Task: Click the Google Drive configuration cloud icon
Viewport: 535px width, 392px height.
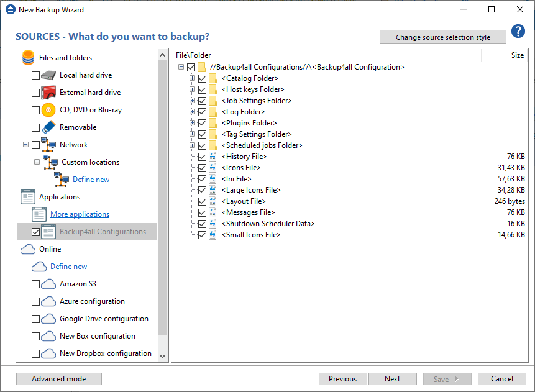Action: pyautogui.click(x=48, y=319)
